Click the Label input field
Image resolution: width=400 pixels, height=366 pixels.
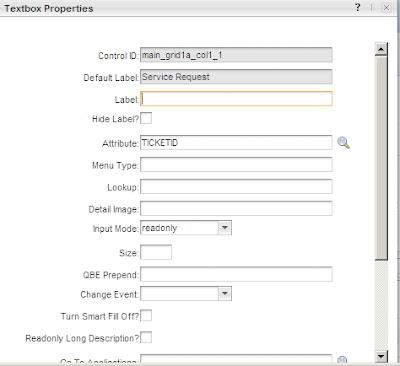coord(236,99)
